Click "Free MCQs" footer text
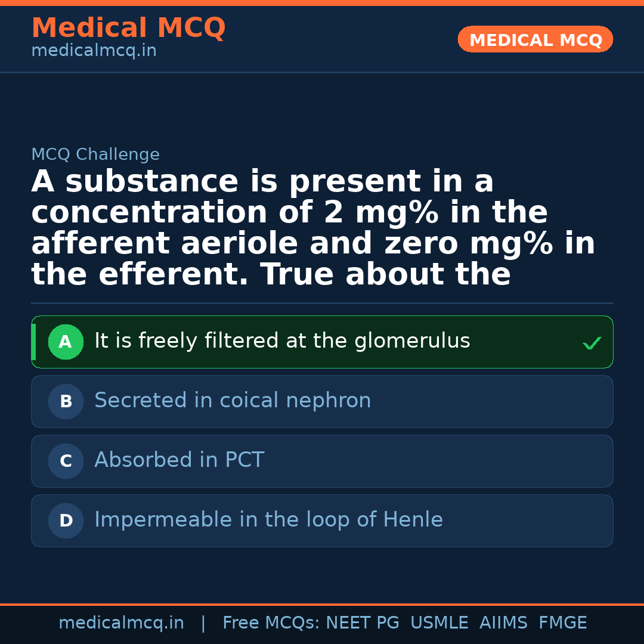The height and width of the screenshot is (644, 644). 271,623
